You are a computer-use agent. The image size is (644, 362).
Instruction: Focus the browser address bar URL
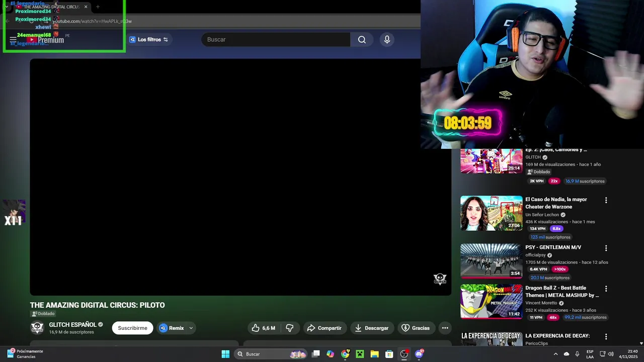(92, 21)
